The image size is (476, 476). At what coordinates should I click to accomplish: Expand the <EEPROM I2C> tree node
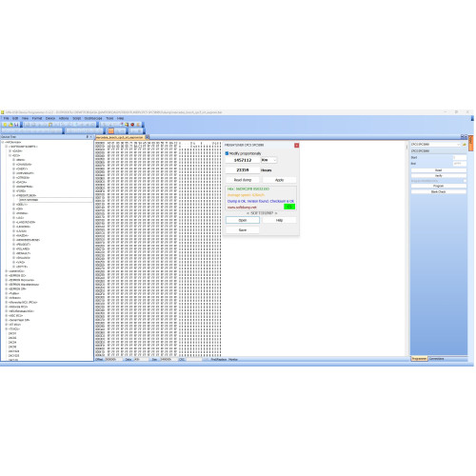point(7,275)
